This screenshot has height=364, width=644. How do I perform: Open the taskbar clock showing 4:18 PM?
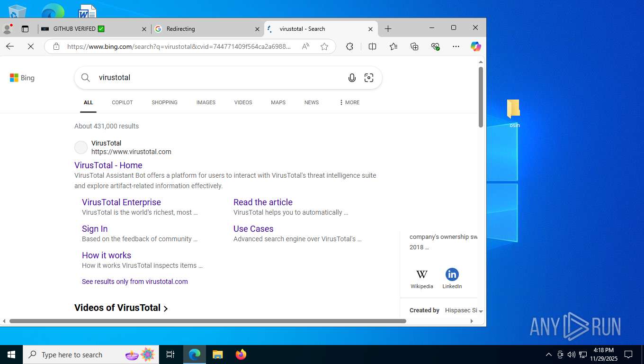pyautogui.click(x=603, y=355)
